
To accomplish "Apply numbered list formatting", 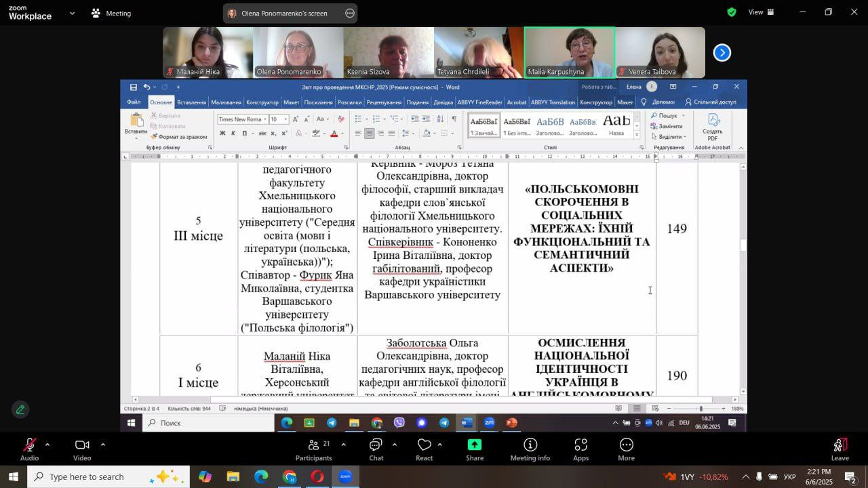I will [377, 119].
